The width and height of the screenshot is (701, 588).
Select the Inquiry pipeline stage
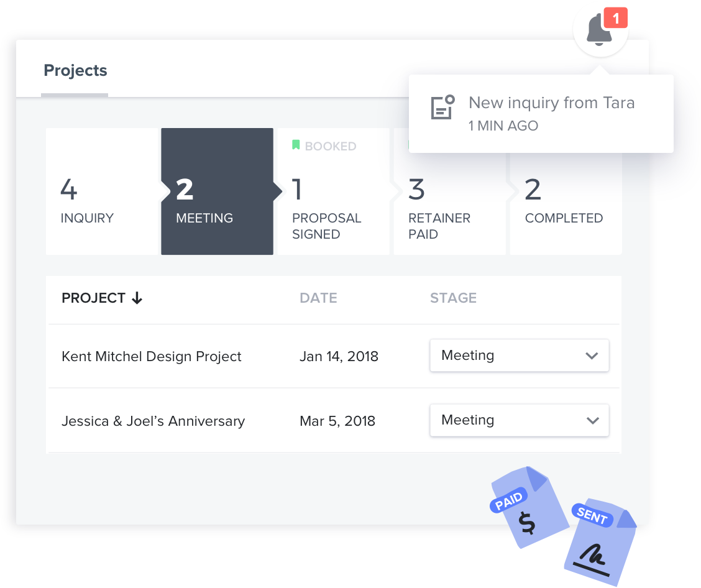click(103, 191)
